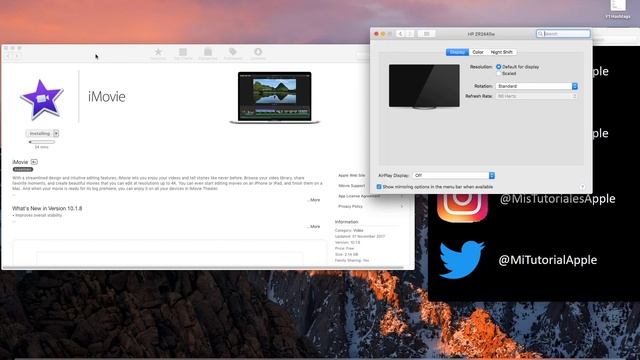Click the Price: Free info line

coord(344,248)
